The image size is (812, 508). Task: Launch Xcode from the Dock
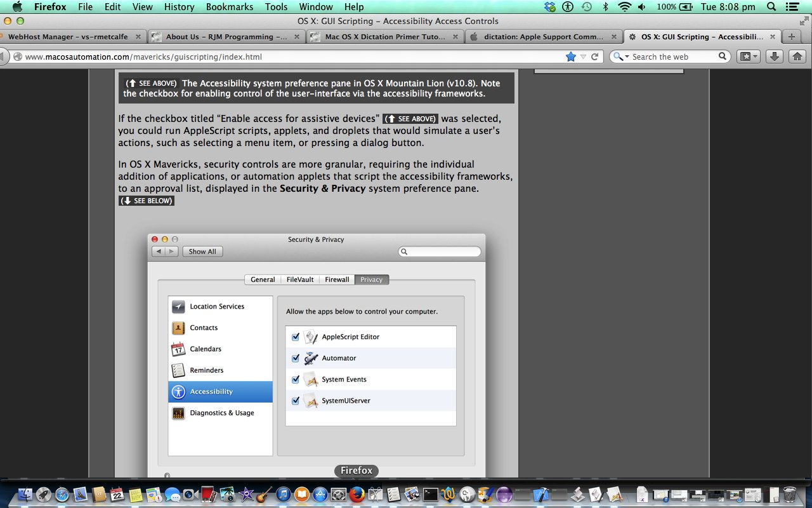(x=541, y=495)
